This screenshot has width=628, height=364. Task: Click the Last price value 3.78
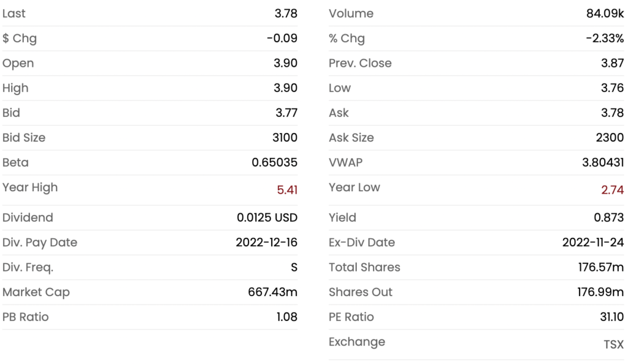click(x=285, y=13)
